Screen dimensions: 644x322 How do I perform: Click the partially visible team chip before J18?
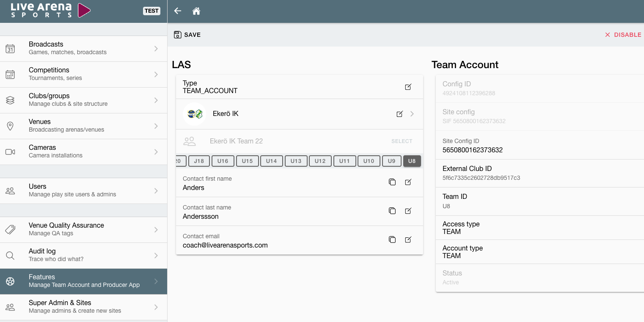(x=181, y=161)
